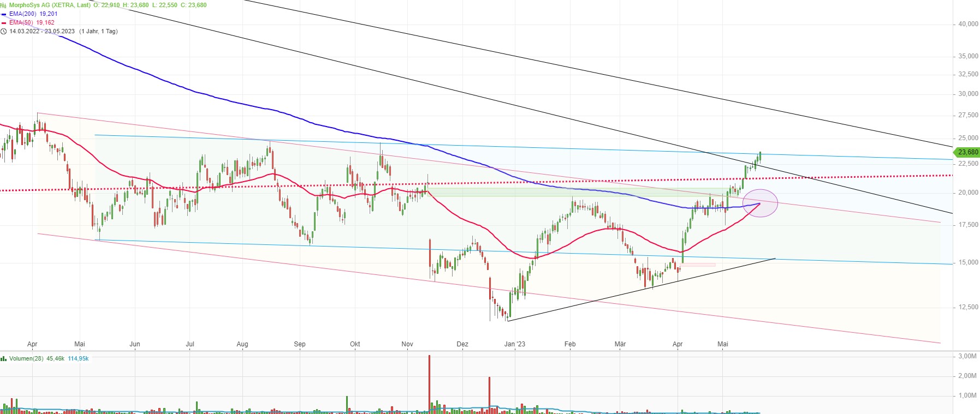The width and height of the screenshot is (980, 414).
Task: Click the small pink rectangle near April
Action: coord(698,265)
